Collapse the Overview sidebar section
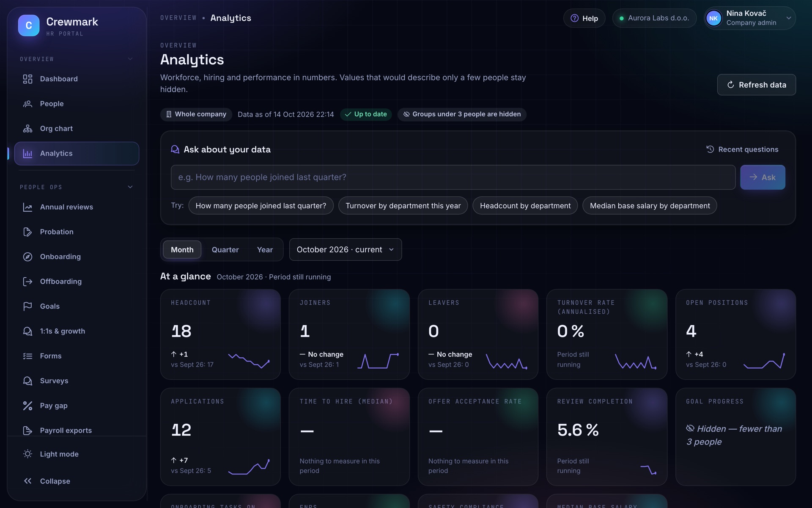The image size is (812, 508). point(130,59)
